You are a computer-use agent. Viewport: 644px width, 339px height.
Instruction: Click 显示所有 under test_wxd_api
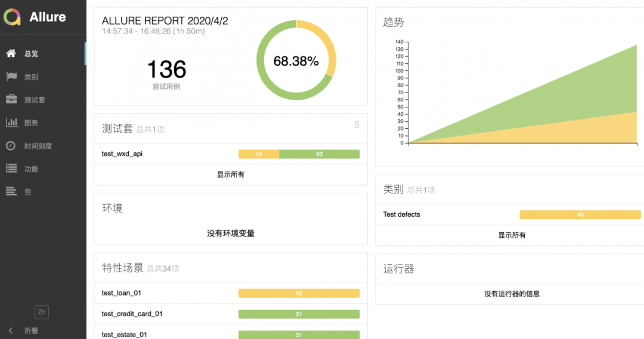tap(230, 175)
